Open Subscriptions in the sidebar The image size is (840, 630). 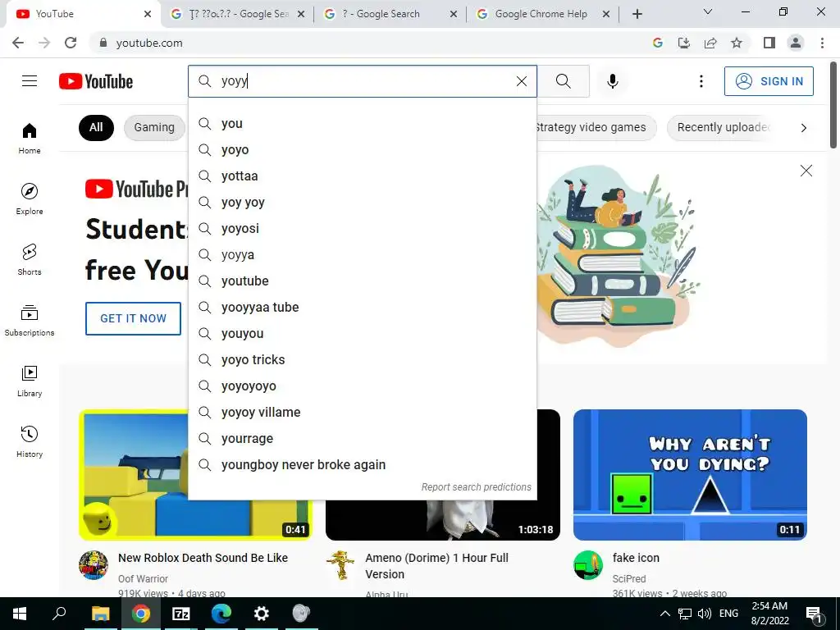pyautogui.click(x=30, y=320)
